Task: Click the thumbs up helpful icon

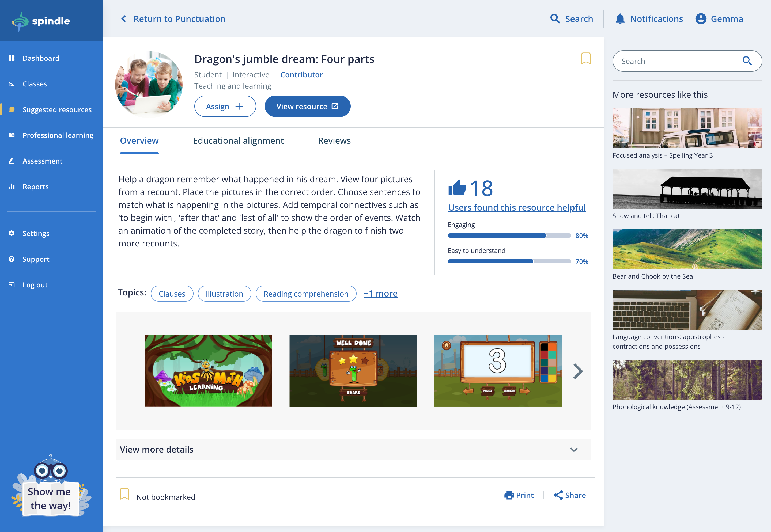Action: pyautogui.click(x=457, y=188)
